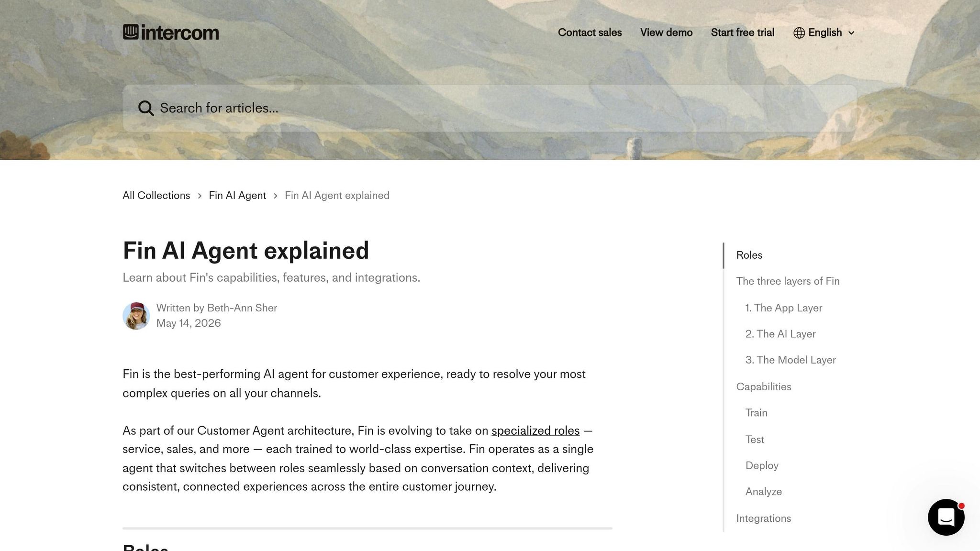Open the Fin AI Agent breadcrumb
This screenshot has width=980, height=551.
click(x=237, y=195)
